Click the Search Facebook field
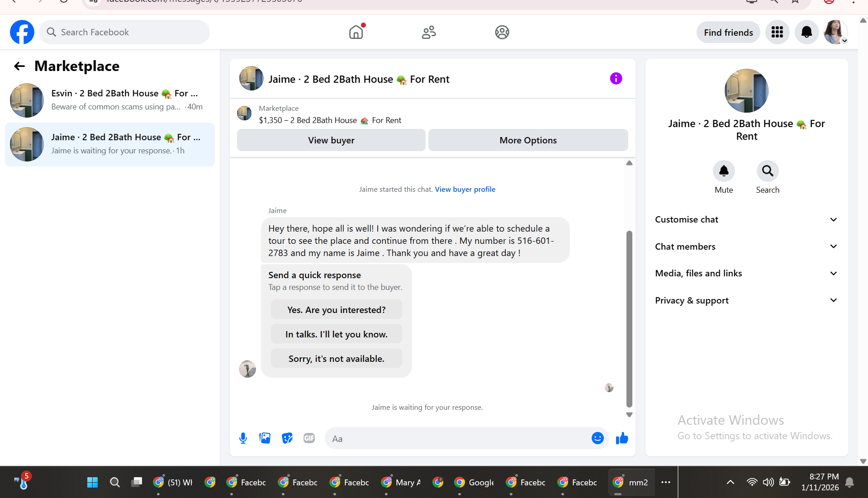868x498 pixels. tap(124, 32)
